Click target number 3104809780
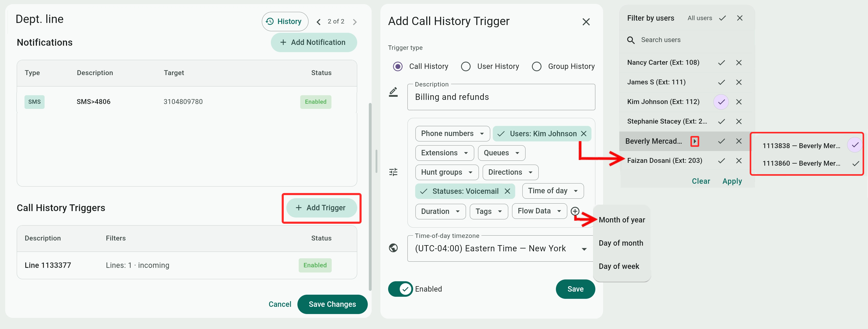 pyautogui.click(x=183, y=102)
